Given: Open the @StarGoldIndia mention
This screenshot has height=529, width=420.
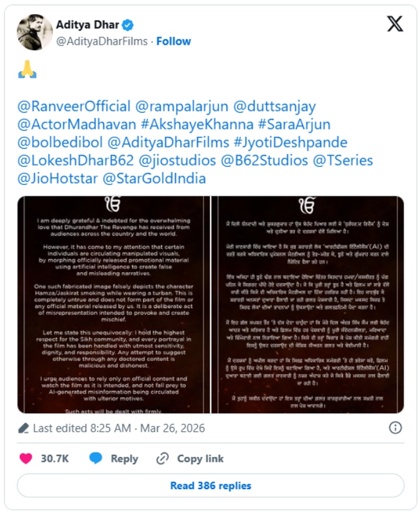Looking at the screenshot, I should tap(154, 179).
